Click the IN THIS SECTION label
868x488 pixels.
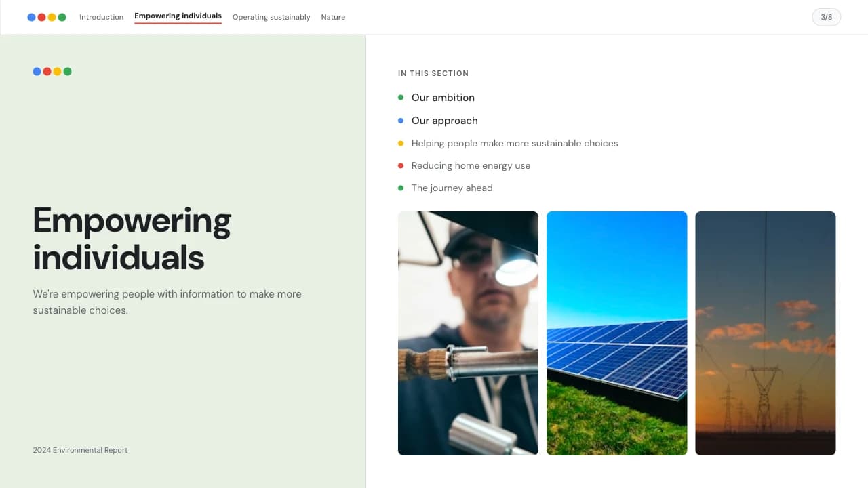point(433,73)
